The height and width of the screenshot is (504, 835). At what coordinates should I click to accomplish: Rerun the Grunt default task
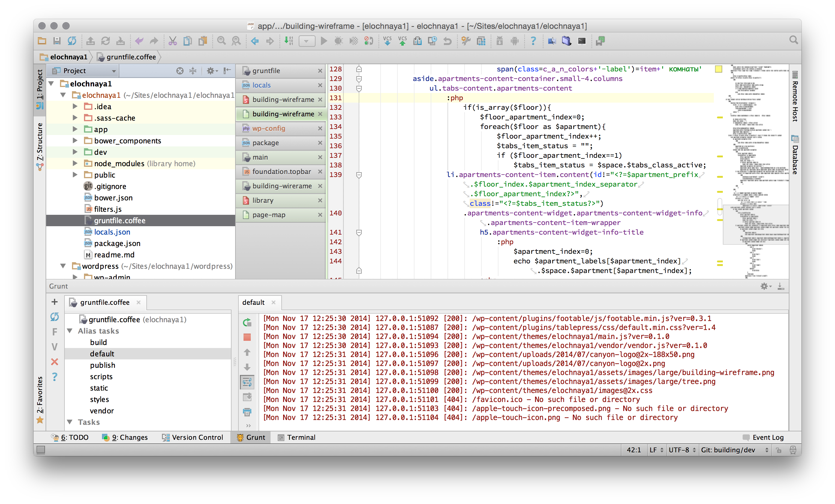pos(247,322)
